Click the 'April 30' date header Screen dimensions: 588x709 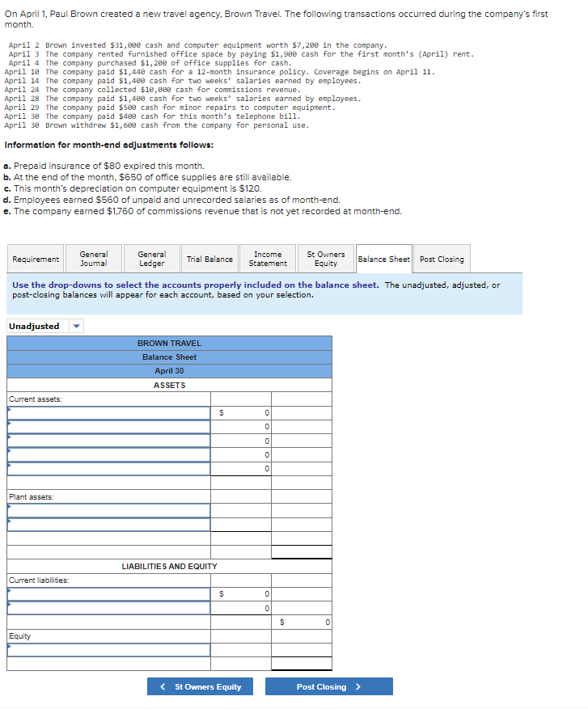pos(169,371)
